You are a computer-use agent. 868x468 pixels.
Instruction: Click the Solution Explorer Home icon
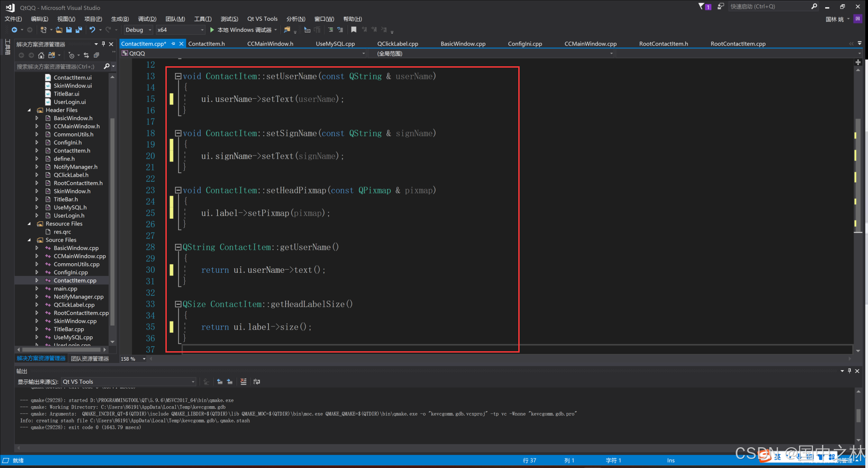tap(41, 55)
